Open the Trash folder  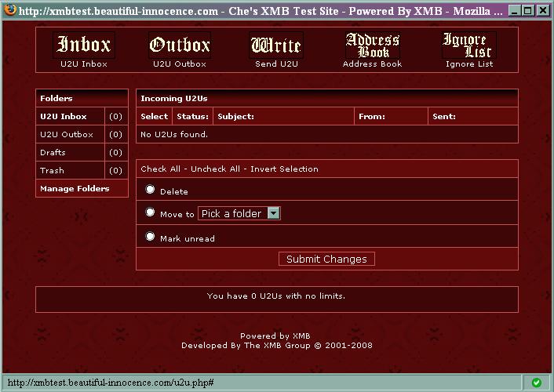52,171
